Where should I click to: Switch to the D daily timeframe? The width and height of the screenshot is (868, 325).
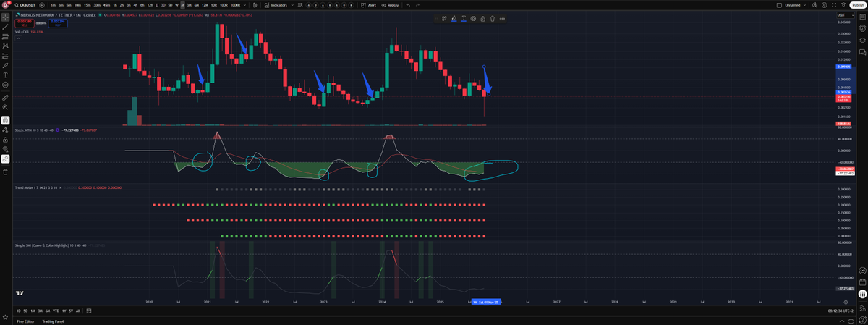pyautogui.click(x=156, y=5)
